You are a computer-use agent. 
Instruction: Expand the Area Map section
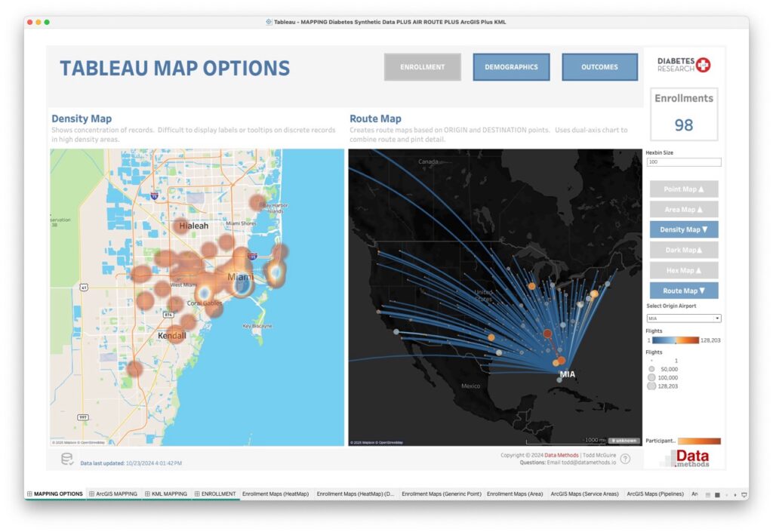pyautogui.click(x=683, y=210)
